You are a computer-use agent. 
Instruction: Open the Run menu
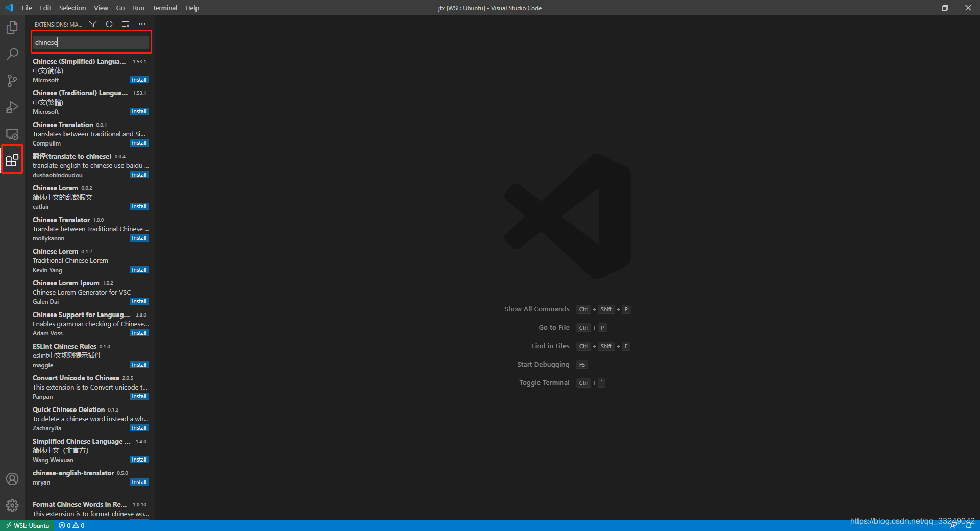138,8
